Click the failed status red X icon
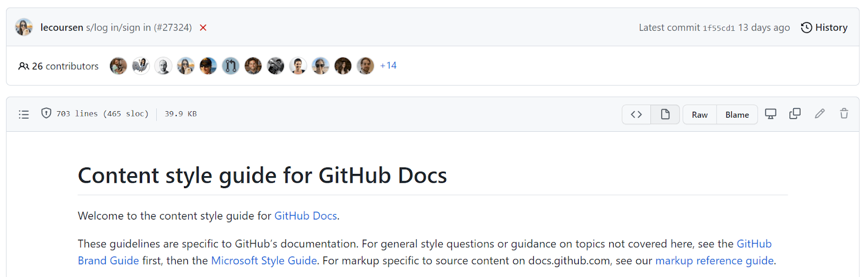 tap(203, 28)
